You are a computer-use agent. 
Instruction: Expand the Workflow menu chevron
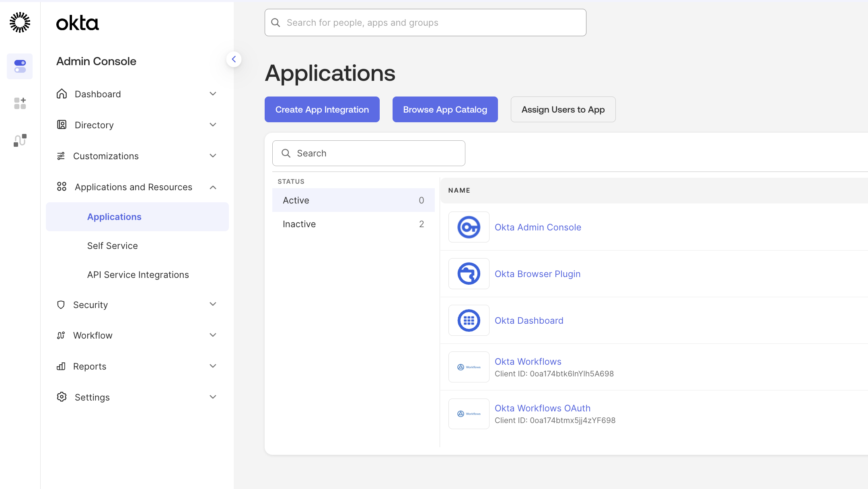click(x=213, y=335)
